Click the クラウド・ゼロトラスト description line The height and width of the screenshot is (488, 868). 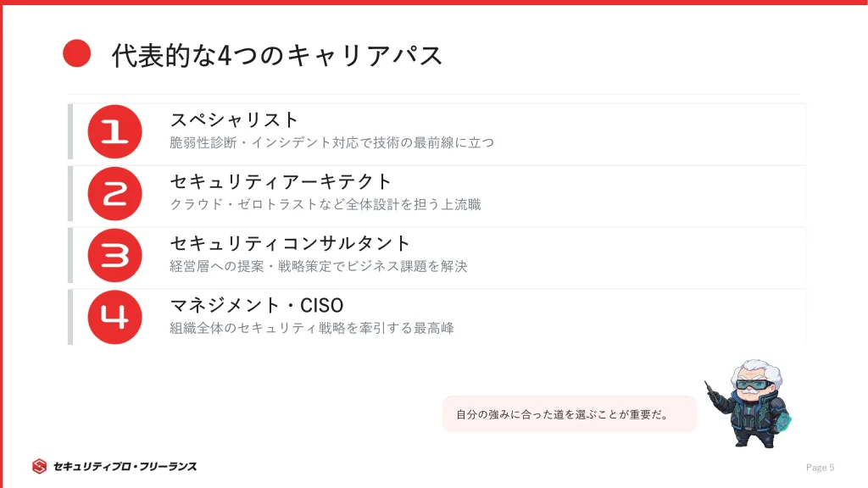coord(325,204)
